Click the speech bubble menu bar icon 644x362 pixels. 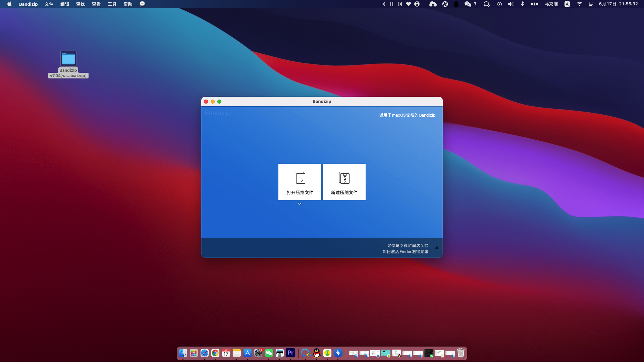click(x=142, y=4)
